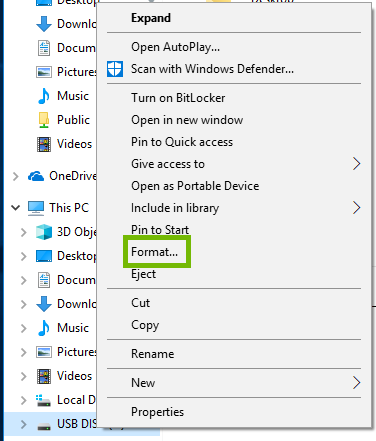Expand the 3D Objects tree node

pyautogui.click(x=23, y=232)
